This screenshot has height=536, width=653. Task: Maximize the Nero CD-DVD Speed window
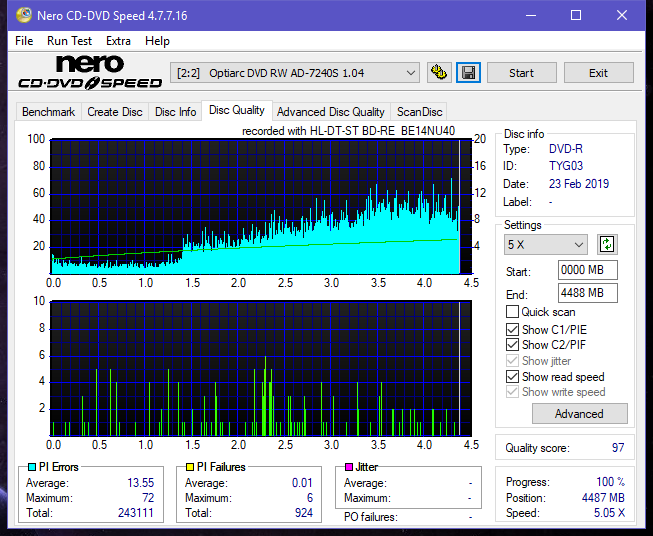(576, 15)
